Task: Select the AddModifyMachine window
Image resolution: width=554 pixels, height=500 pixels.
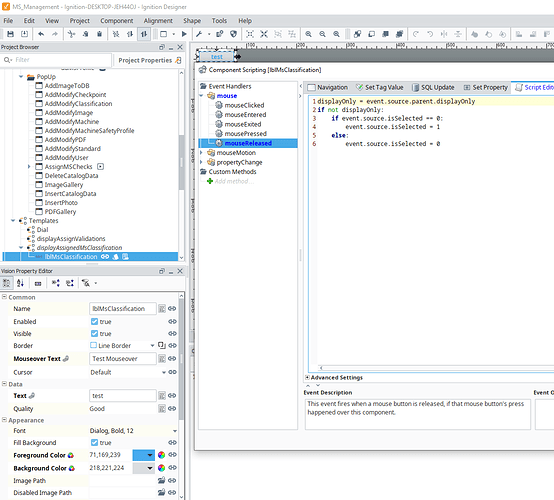Action: [x=72, y=122]
